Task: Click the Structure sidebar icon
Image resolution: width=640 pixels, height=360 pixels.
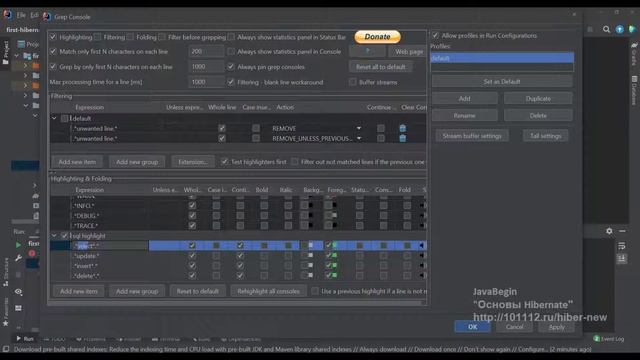Action: (x=6, y=283)
